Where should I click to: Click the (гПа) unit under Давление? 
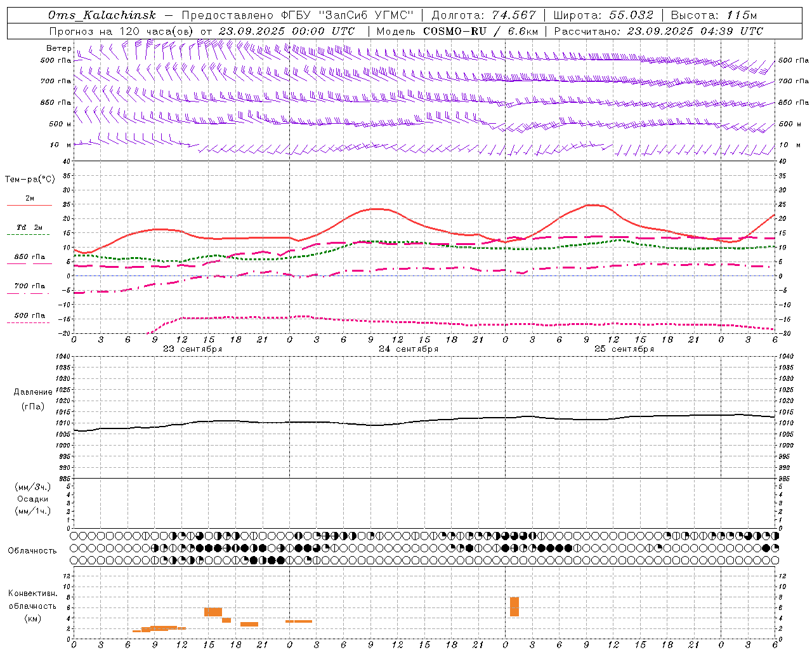point(32,406)
